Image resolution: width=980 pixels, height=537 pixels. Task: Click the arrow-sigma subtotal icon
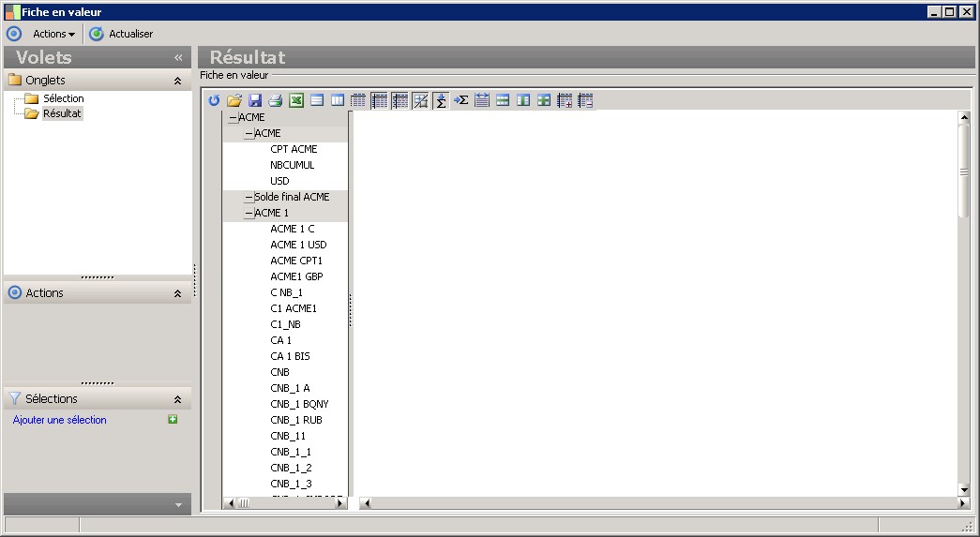pos(460,100)
